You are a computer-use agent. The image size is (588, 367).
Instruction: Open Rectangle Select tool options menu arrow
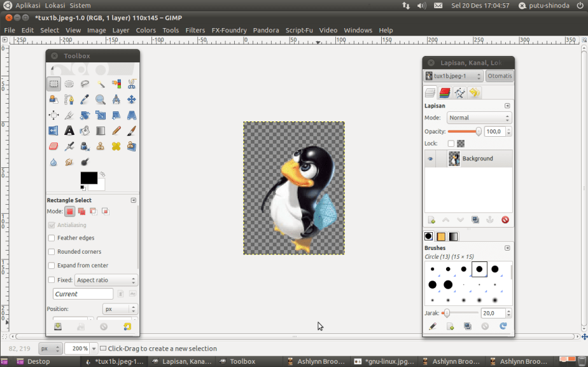pyautogui.click(x=133, y=200)
